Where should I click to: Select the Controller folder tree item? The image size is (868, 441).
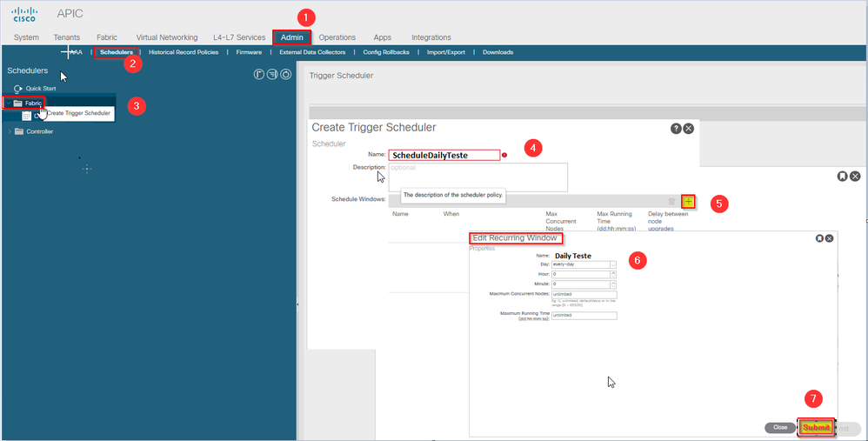click(x=40, y=131)
